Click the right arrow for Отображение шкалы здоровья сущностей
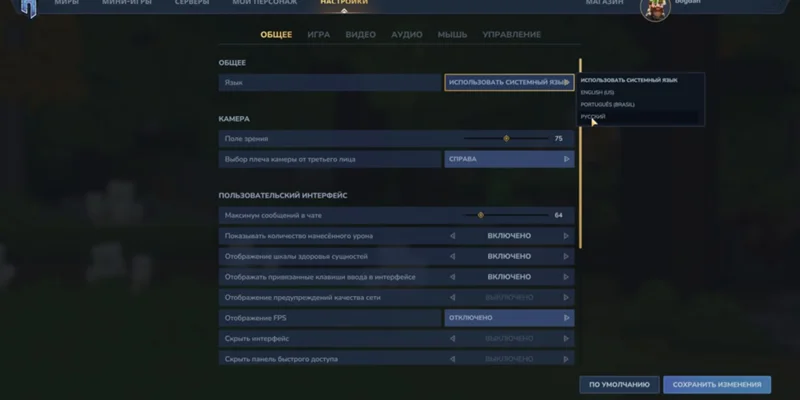This screenshot has width=800, height=400. pos(566,256)
